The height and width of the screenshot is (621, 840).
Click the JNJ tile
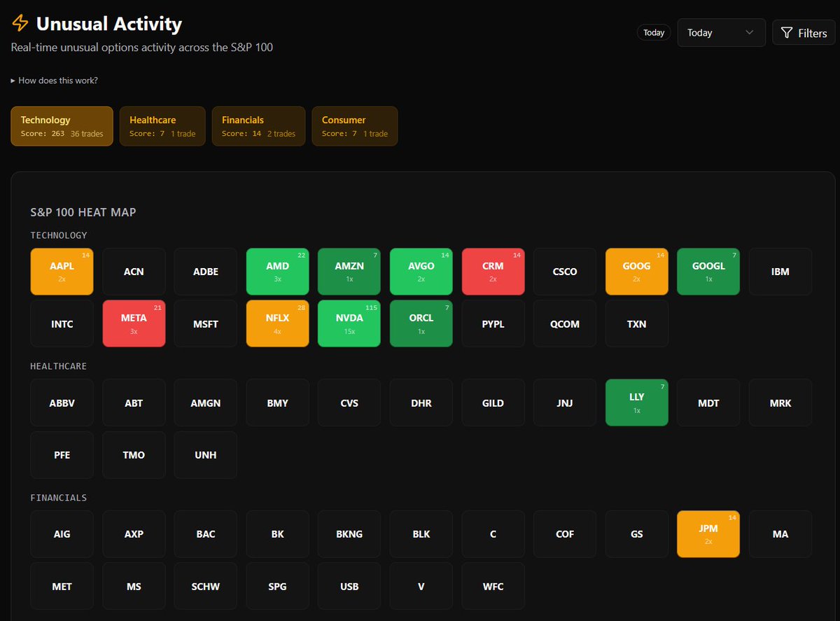point(565,403)
